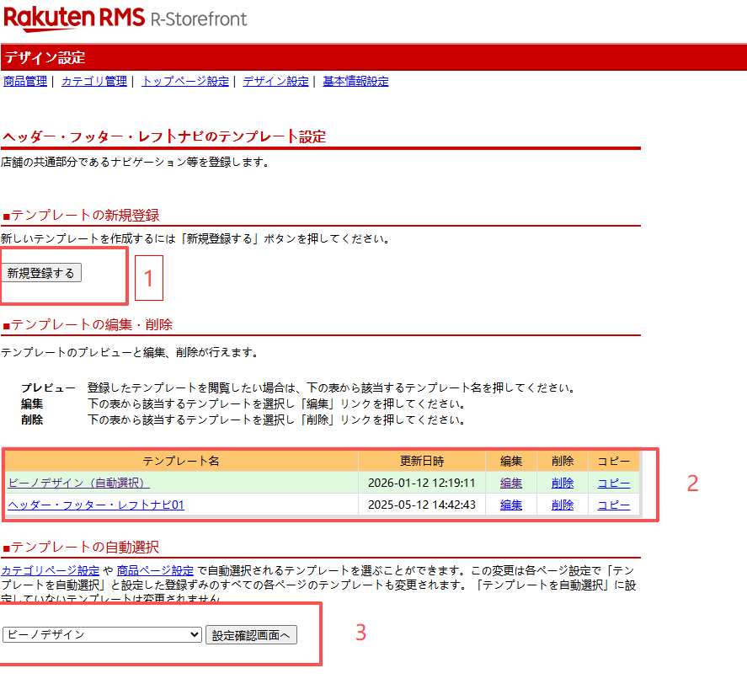The image size is (747, 700).
Task: Click the 2026-01-12 12:19:11 date cell
Action: 422,483
